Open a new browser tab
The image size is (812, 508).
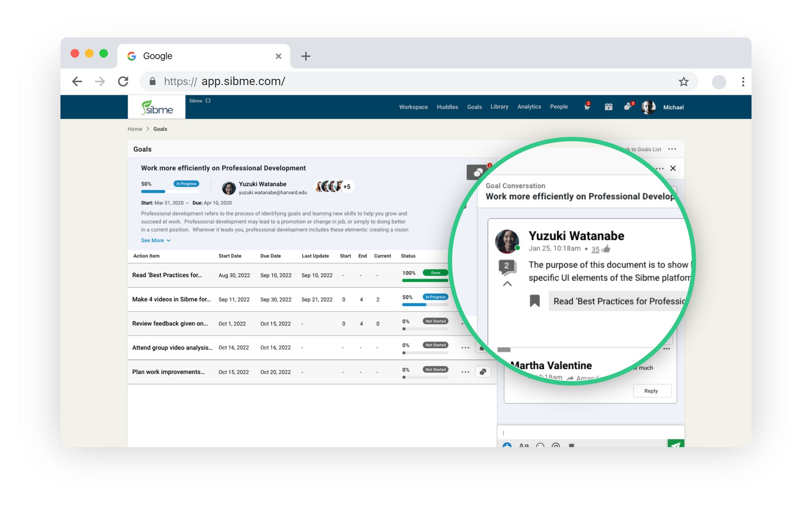coord(306,56)
